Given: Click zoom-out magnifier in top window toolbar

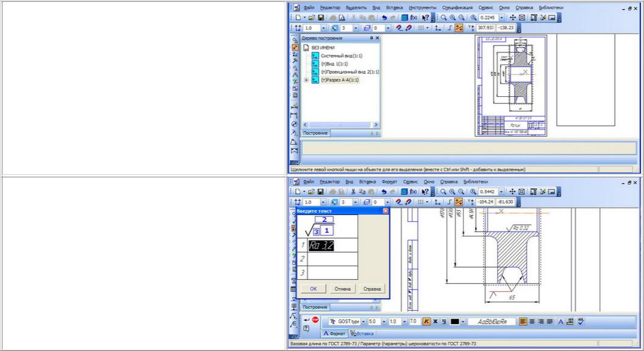Looking at the screenshot, I should click(x=461, y=18).
